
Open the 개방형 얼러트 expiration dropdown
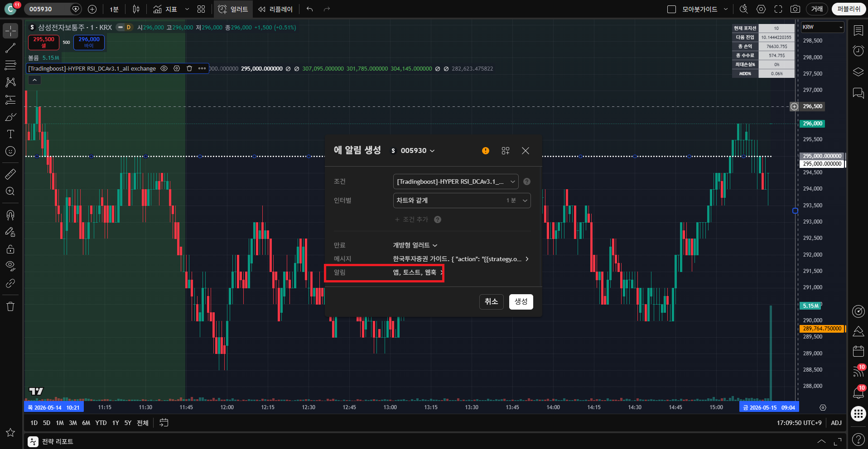[415, 245]
